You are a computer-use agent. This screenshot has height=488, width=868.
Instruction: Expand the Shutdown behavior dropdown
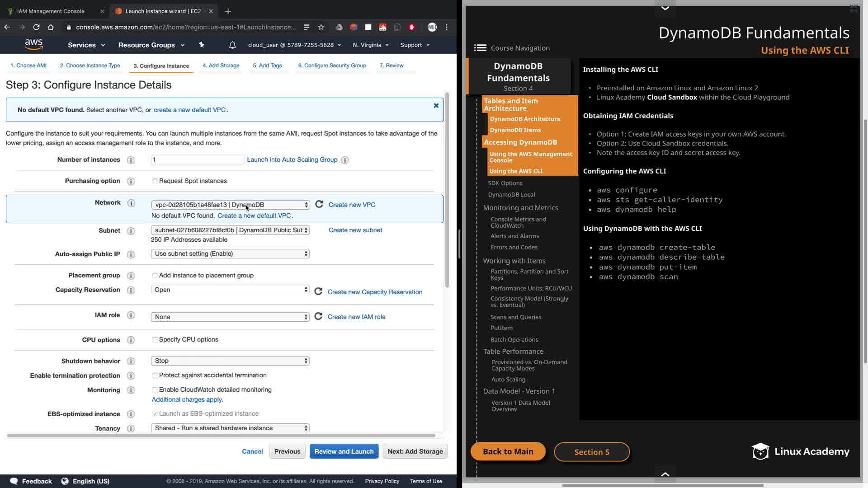point(230,361)
